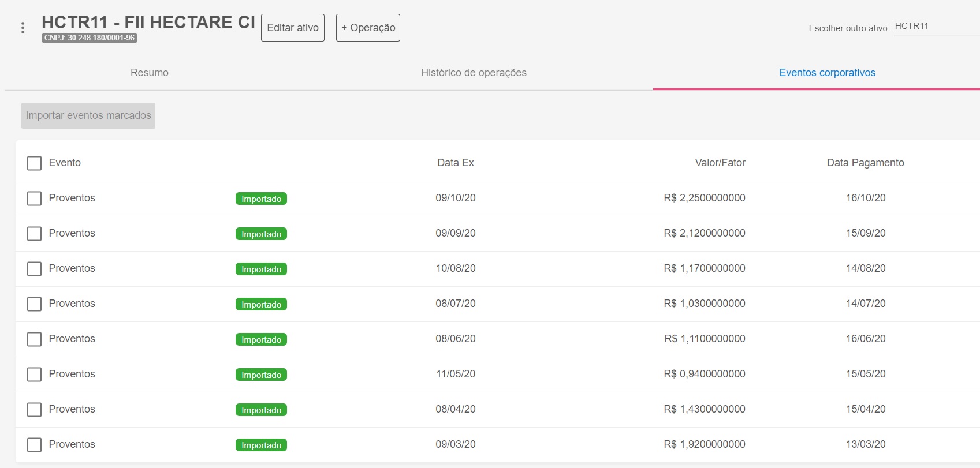Click the payment date 16/10/20
The height and width of the screenshot is (468, 980).
click(x=866, y=198)
